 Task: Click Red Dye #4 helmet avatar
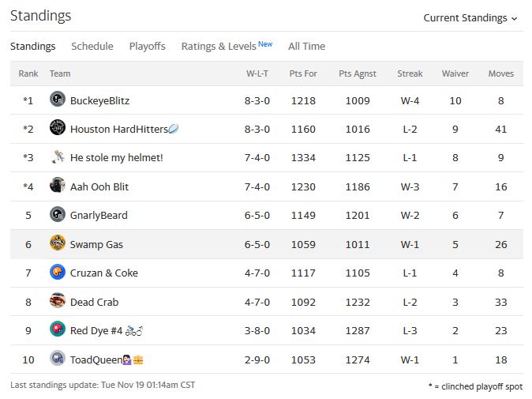(x=58, y=329)
